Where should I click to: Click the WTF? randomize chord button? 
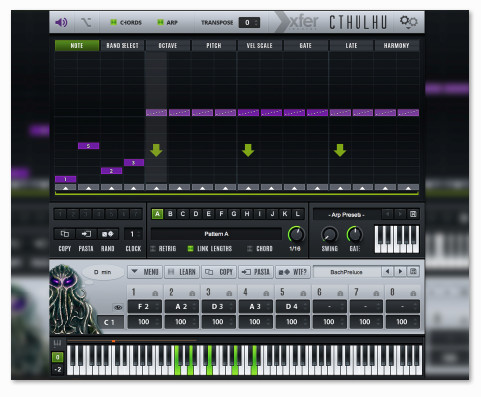[293, 272]
